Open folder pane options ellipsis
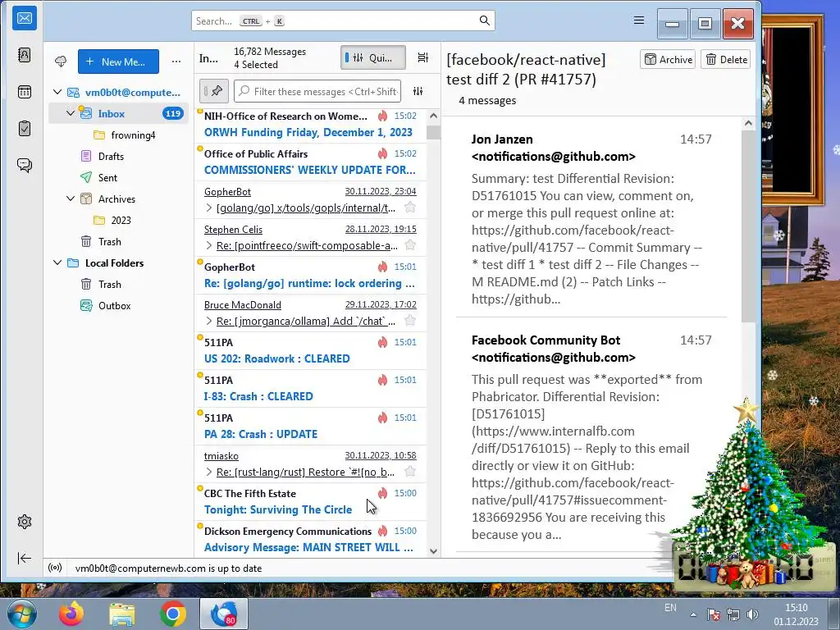The height and width of the screenshot is (630, 840). (x=176, y=62)
